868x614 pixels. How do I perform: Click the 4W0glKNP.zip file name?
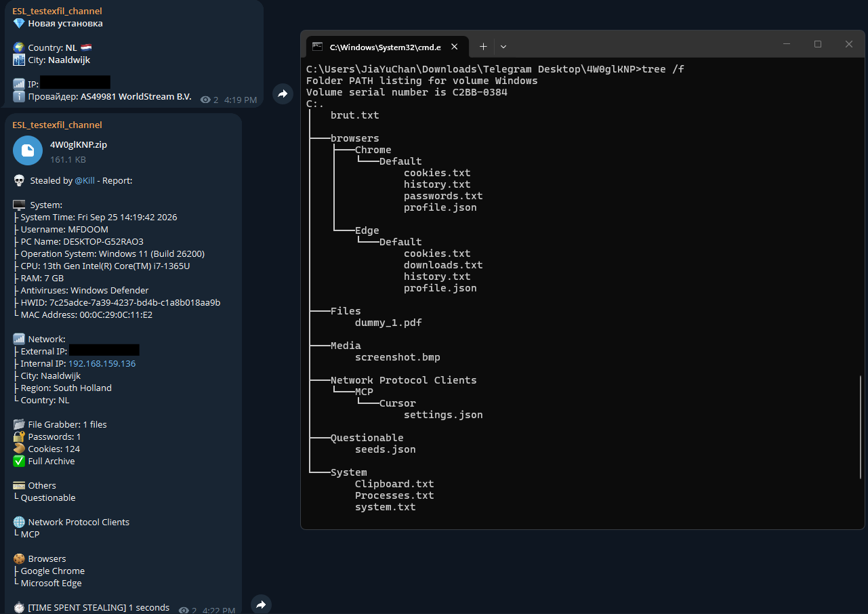click(x=79, y=144)
